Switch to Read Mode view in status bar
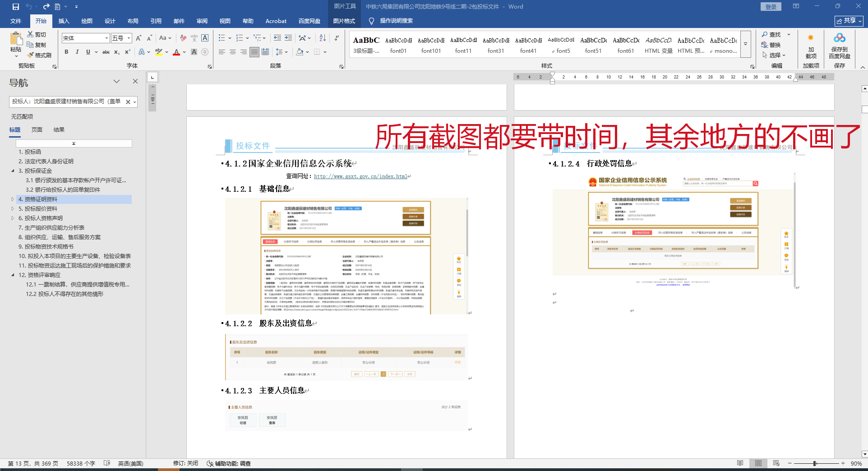 [740, 463]
